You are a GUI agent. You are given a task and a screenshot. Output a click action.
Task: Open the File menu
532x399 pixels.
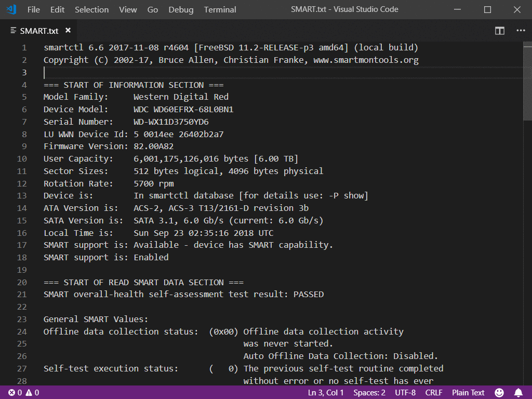click(33, 9)
